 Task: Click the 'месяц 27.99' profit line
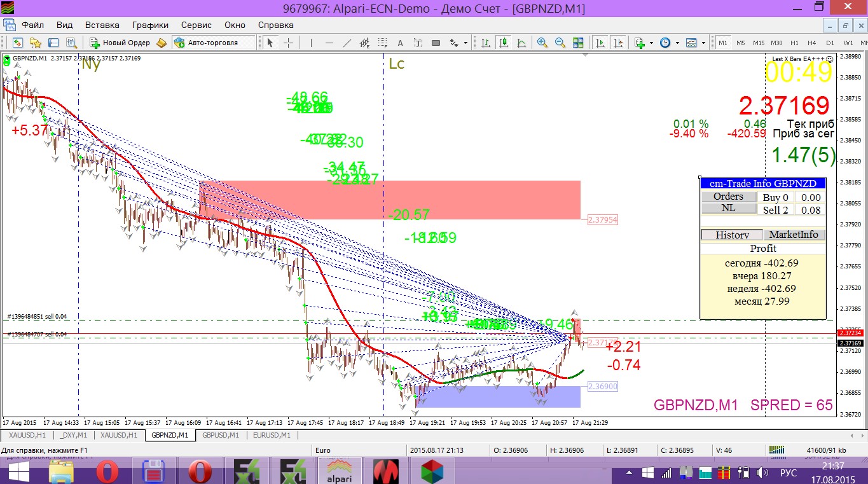click(x=762, y=301)
